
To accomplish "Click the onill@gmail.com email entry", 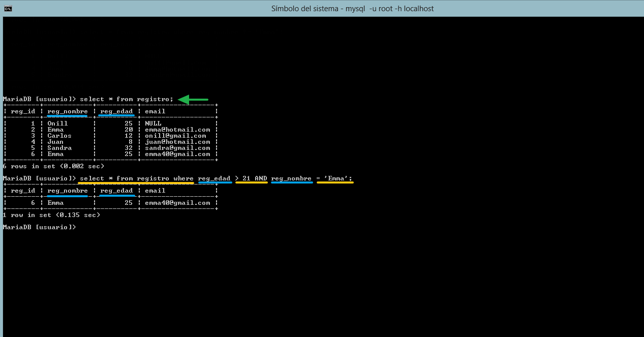I will (175, 136).
